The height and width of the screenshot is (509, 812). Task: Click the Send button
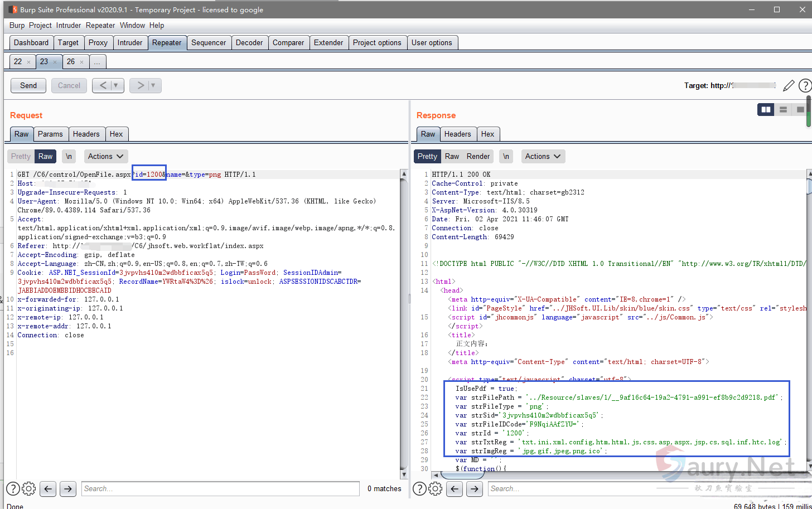(28, 85)
